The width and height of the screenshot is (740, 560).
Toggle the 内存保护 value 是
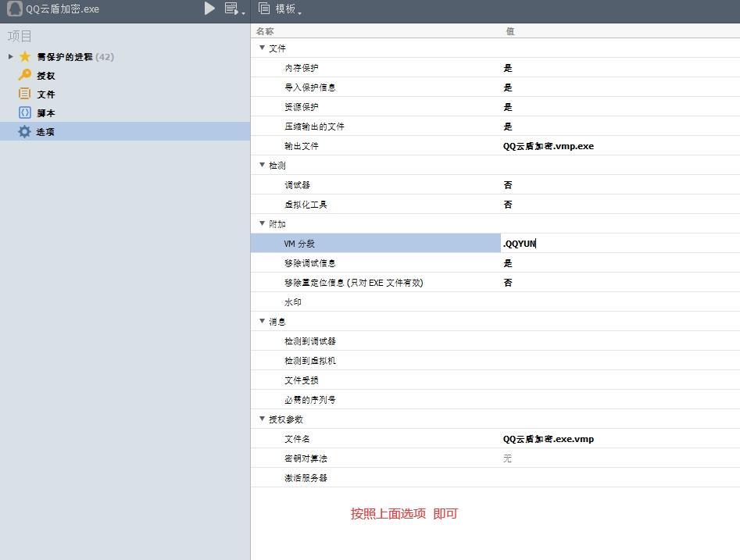(508, 68)
